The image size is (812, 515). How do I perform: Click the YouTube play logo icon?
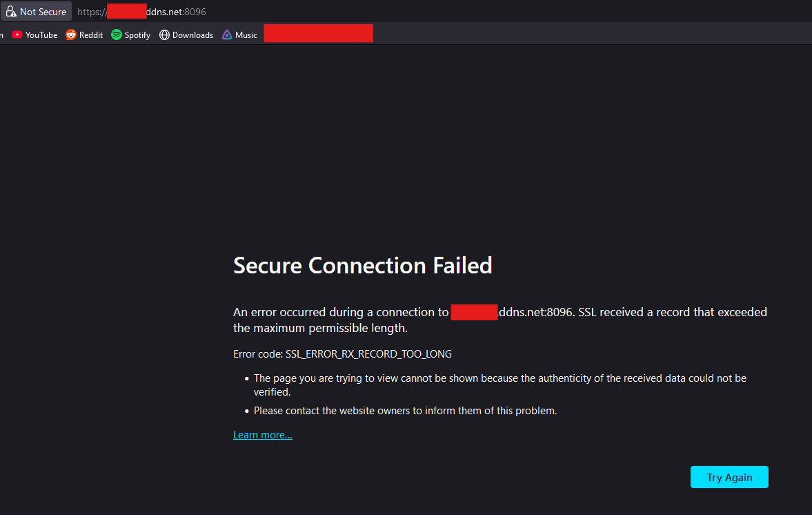coord(17,35)
